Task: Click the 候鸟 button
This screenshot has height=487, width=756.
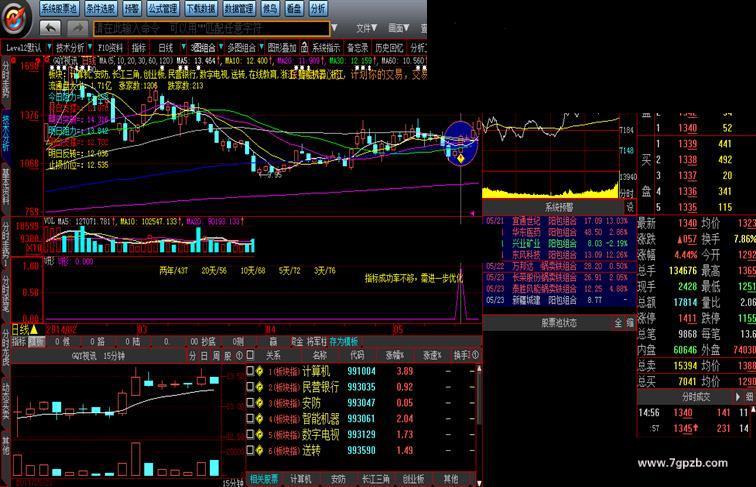Action: point(270,8)
